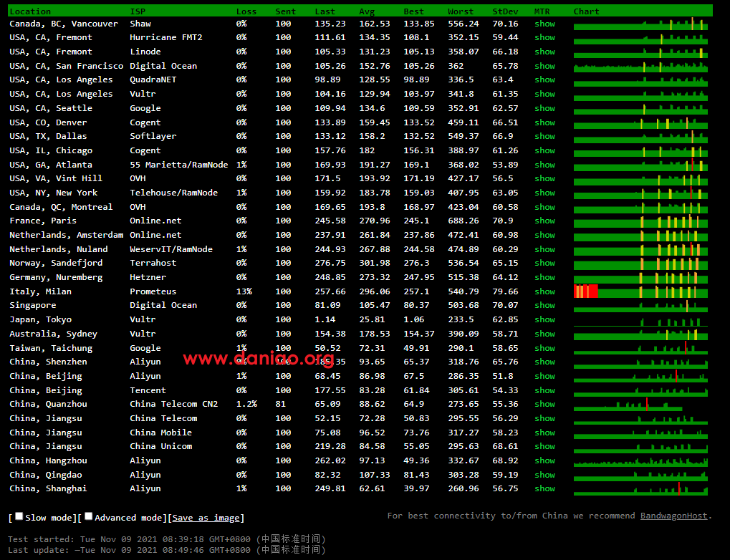Show MTR for Vint Hill OVH

pyautogui.click(x=544, y=178)
